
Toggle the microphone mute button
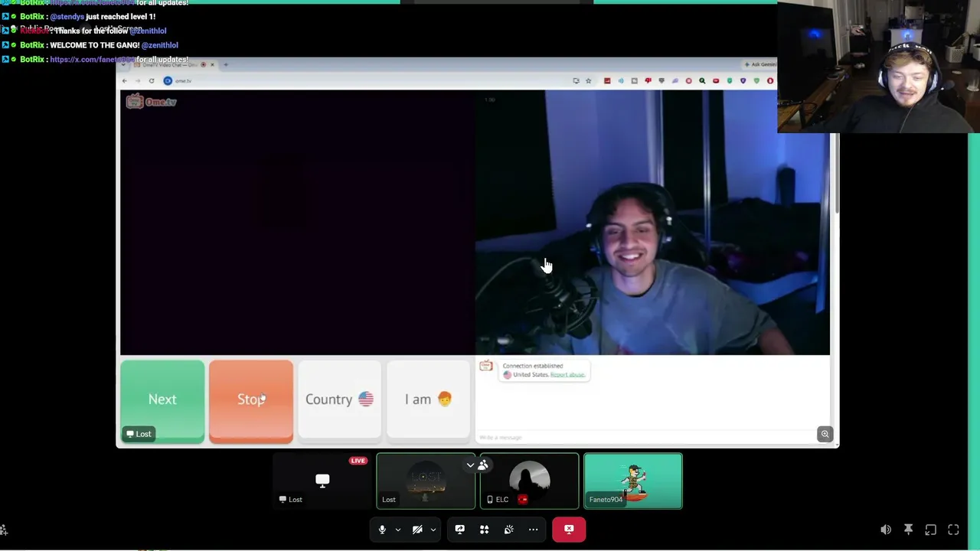(x=382, y=530)
